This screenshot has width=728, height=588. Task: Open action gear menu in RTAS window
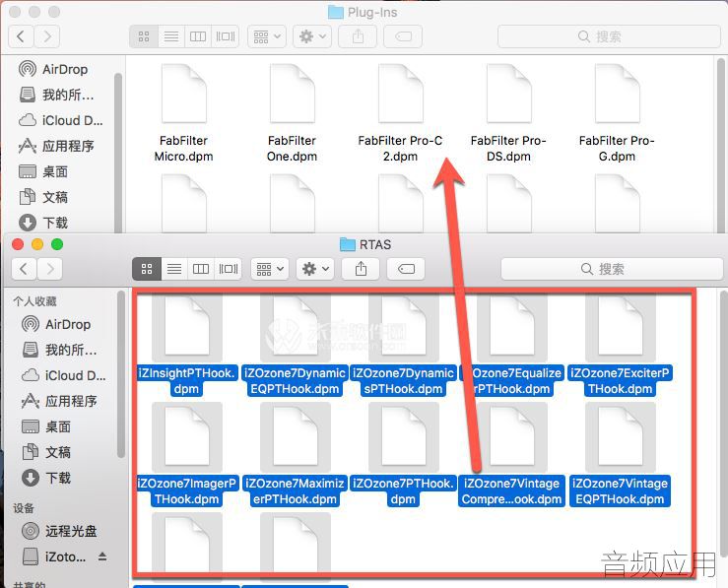click(x=315, y=269)
